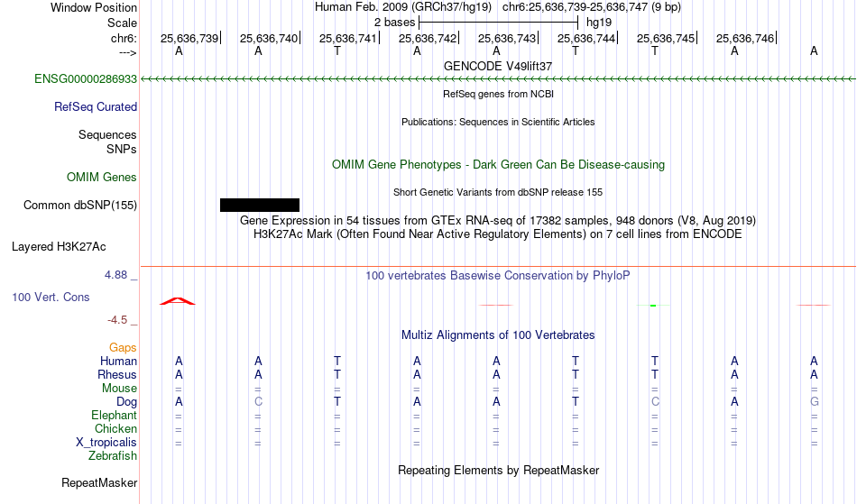This screenshot has height=504, width=857.
Task: Click Multiz Alignments of 100 Vertebrates title
Action: (498, 334)
